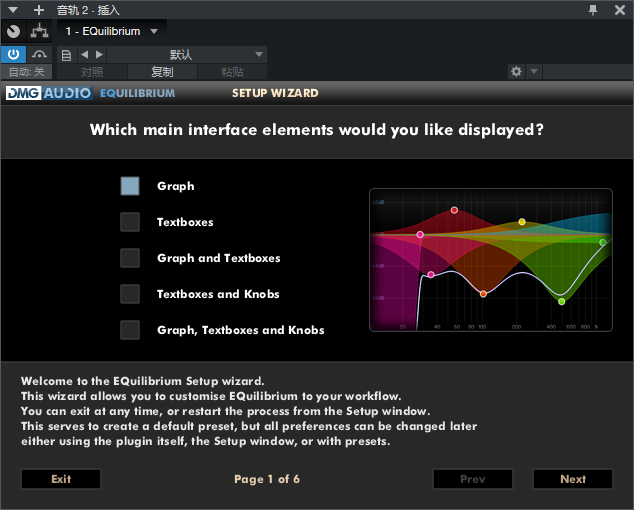Click the 对照 compare button
Viewport: 634px width, 510px height.
click(x=92, y=72)
